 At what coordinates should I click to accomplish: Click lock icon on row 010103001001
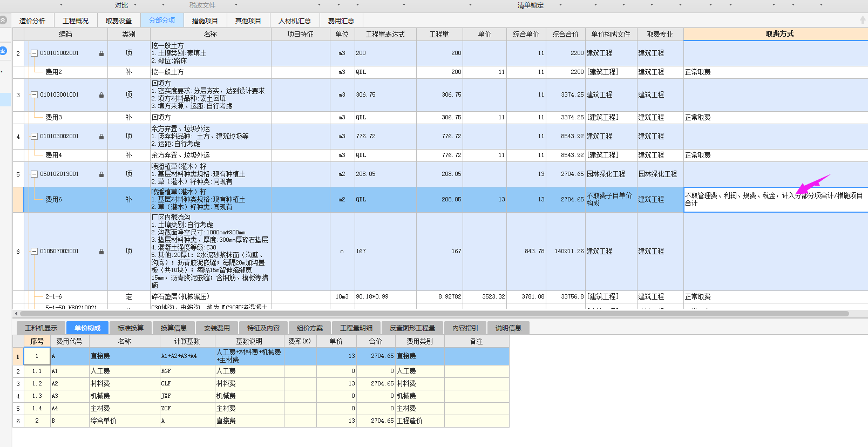tap(101, 95)
